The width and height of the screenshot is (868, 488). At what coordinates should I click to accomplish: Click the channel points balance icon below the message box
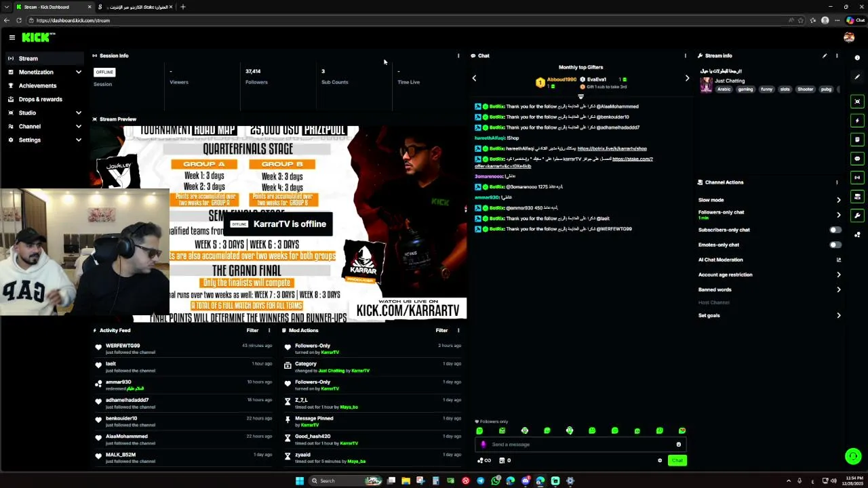pos(484,460)
